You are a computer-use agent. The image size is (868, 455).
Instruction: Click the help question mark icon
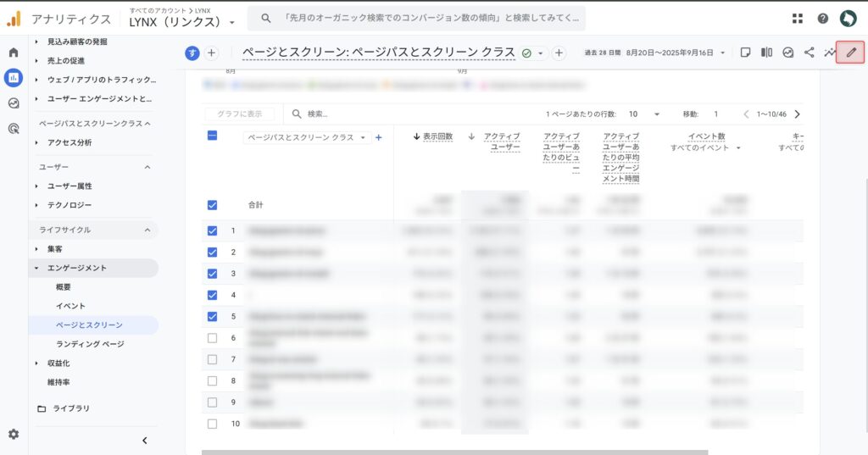[822, 19]
